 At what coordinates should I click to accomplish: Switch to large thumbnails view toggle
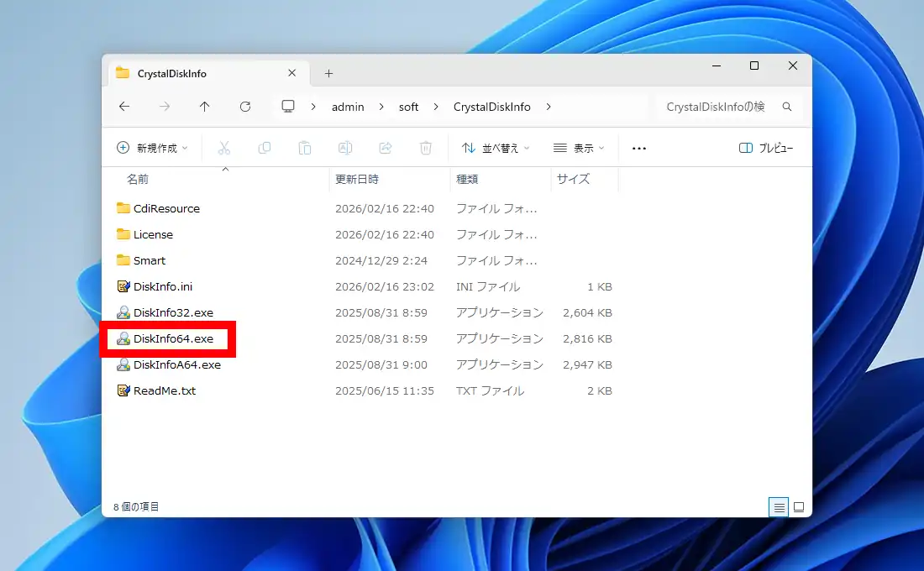pos(799,507)
